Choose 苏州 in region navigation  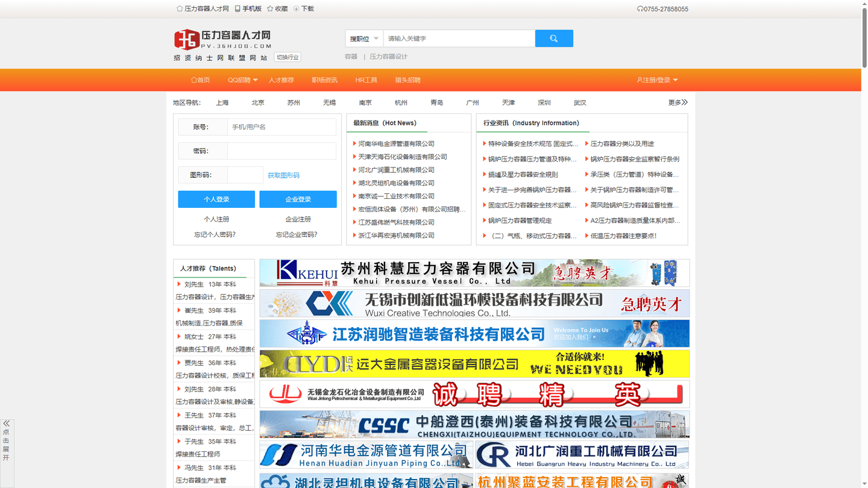(294, 103)
